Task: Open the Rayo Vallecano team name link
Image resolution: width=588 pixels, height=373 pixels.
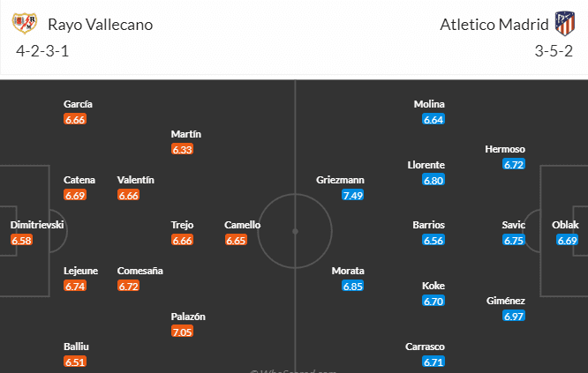Action: tap(101, 24)
